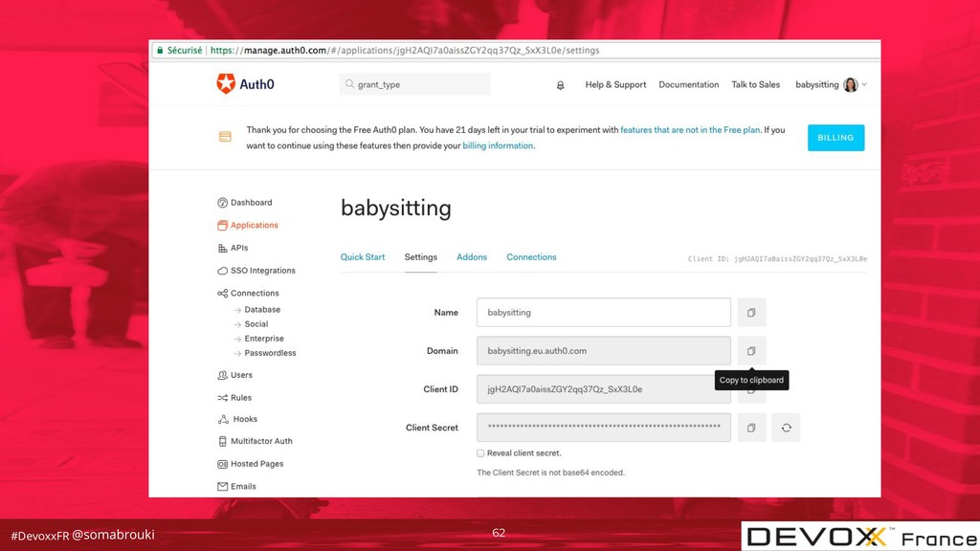Click the babysitting account avatar
The height and width of the screenshot is (551, 980).
click(x=850, y=84)
